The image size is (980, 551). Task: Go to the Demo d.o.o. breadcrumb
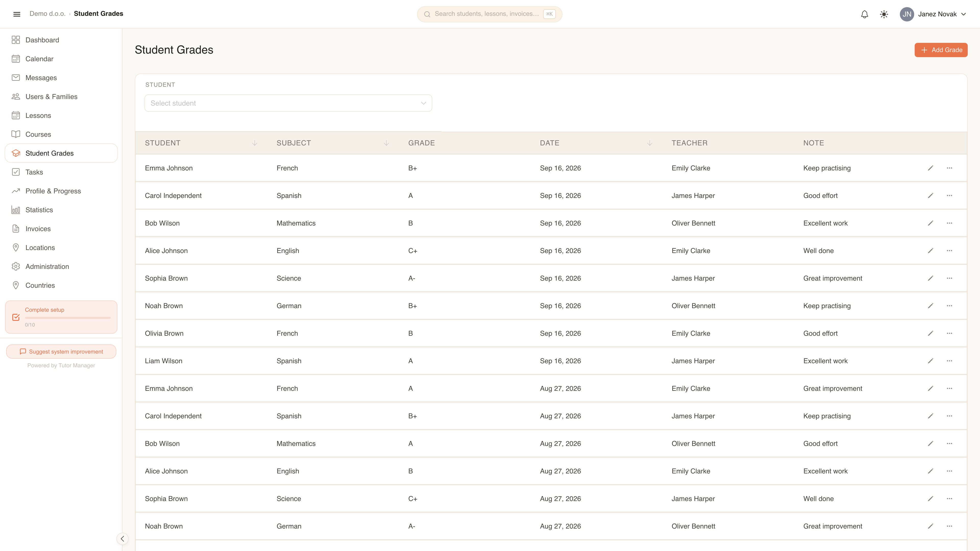[x=47, y=14]
